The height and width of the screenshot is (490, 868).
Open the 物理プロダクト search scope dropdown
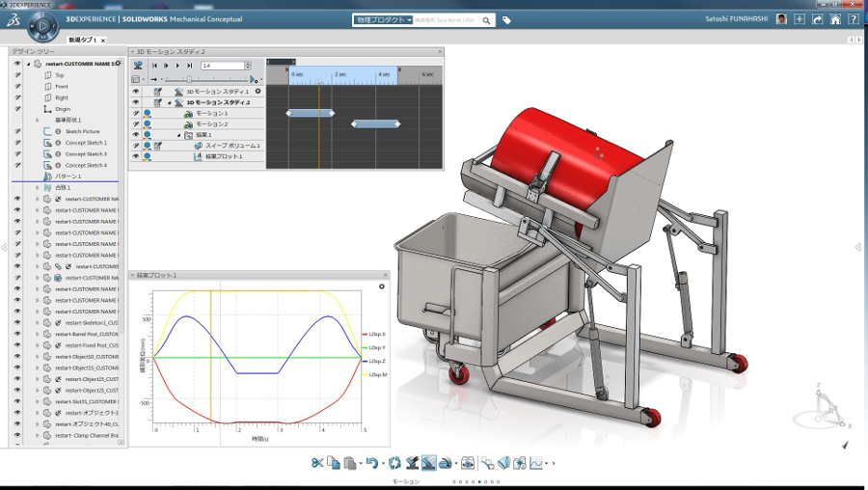[383, 19]
